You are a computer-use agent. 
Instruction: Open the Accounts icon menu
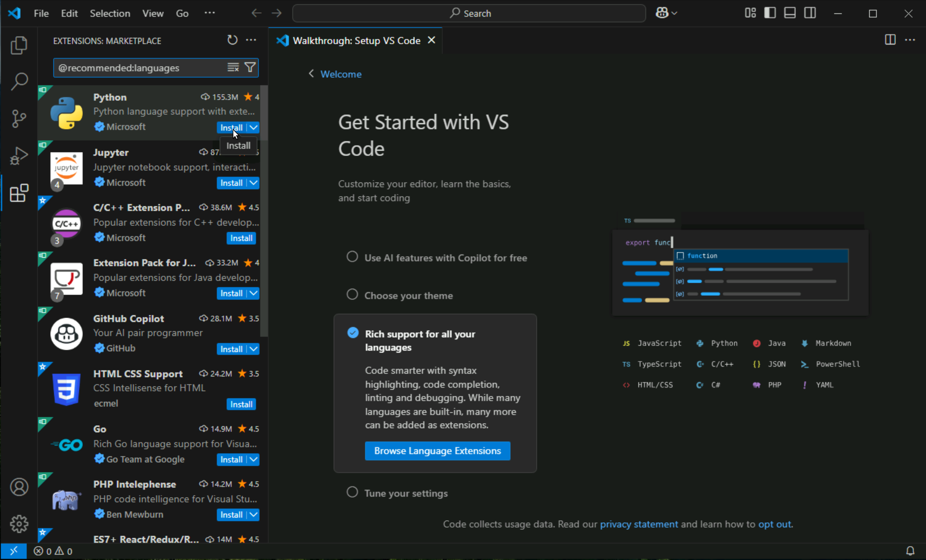pyautogui.click(x=19, y=487)
